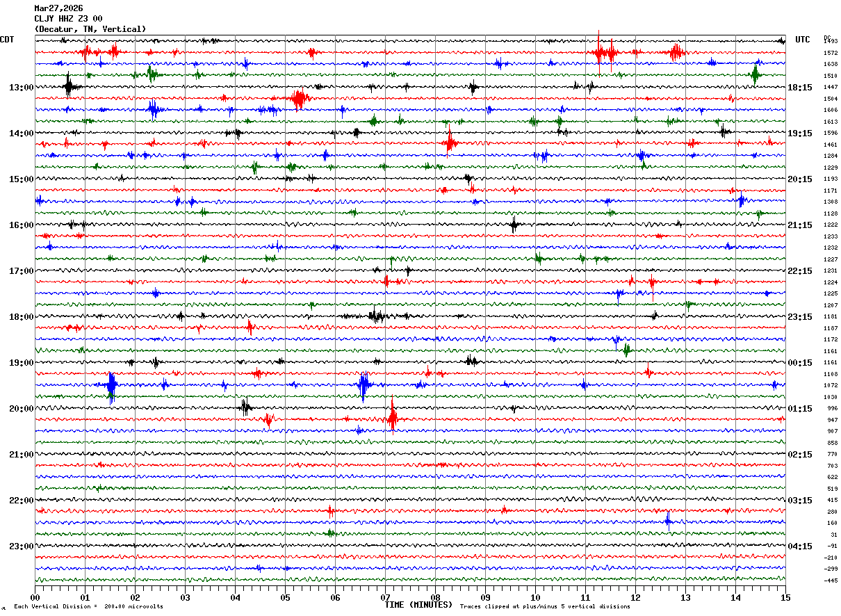Click the '15:00' CDT time label
The width and height of the screenshot is (841, 616).
[21, 179]
